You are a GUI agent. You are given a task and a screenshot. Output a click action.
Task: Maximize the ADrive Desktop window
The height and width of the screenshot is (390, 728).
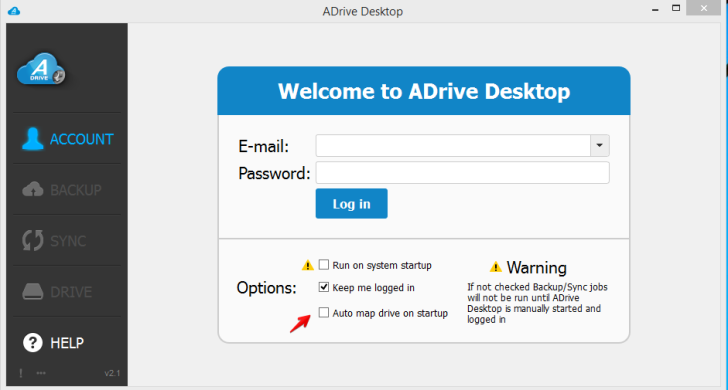pos(676,8)
